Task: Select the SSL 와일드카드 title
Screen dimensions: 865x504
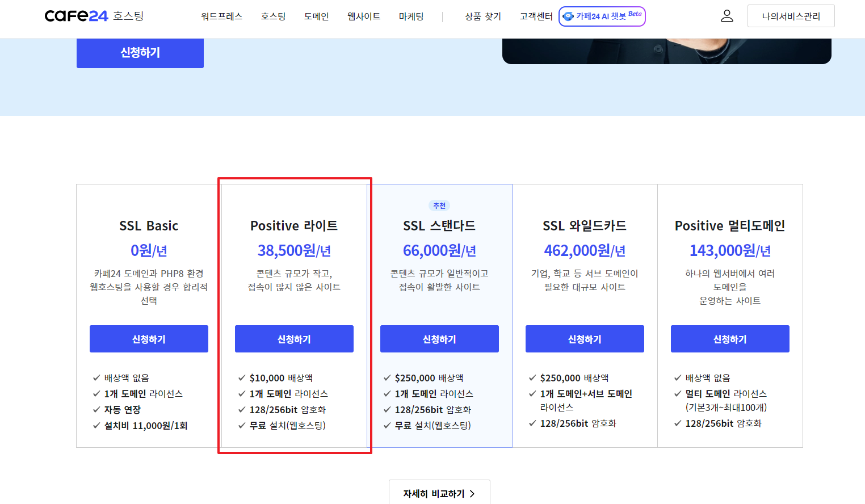Action: pos(585,226)
